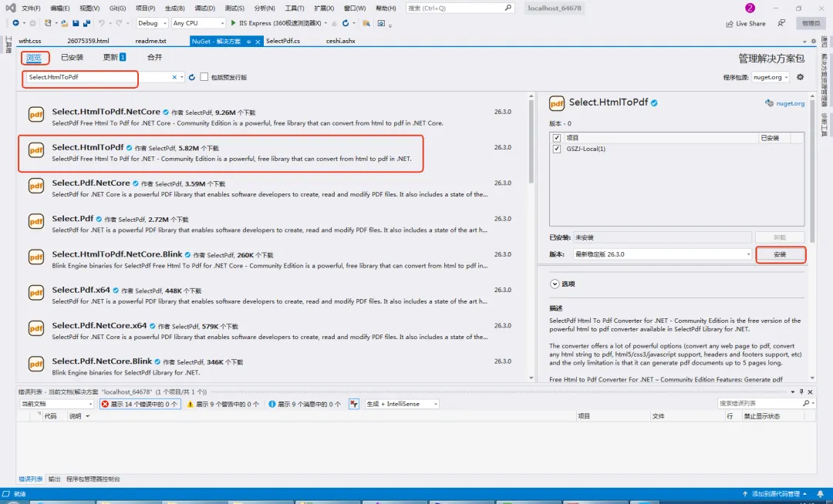Viewport: 833px width, 504px height.
Task: Click the notifications bell in status bar
Action: pyautogui.click(x=820, y=494)
